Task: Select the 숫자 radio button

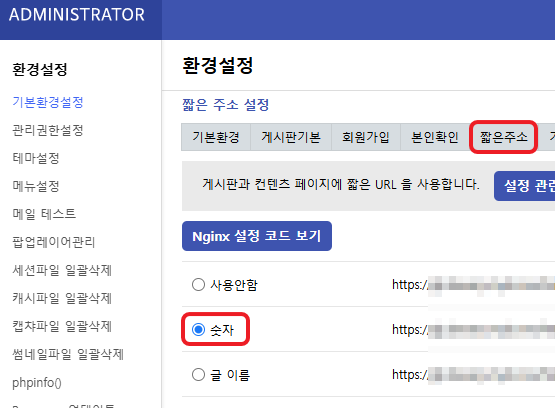Action: (198, 329)
